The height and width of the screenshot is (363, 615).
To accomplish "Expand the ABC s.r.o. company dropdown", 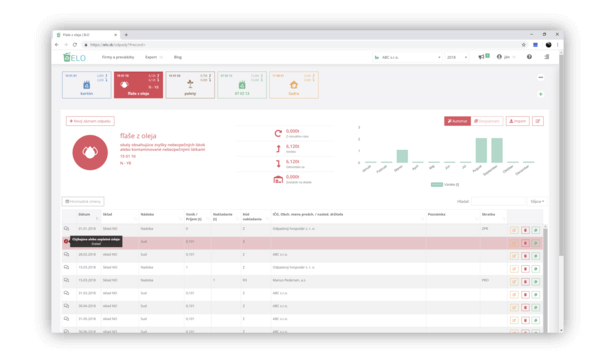I will point(408,57).
